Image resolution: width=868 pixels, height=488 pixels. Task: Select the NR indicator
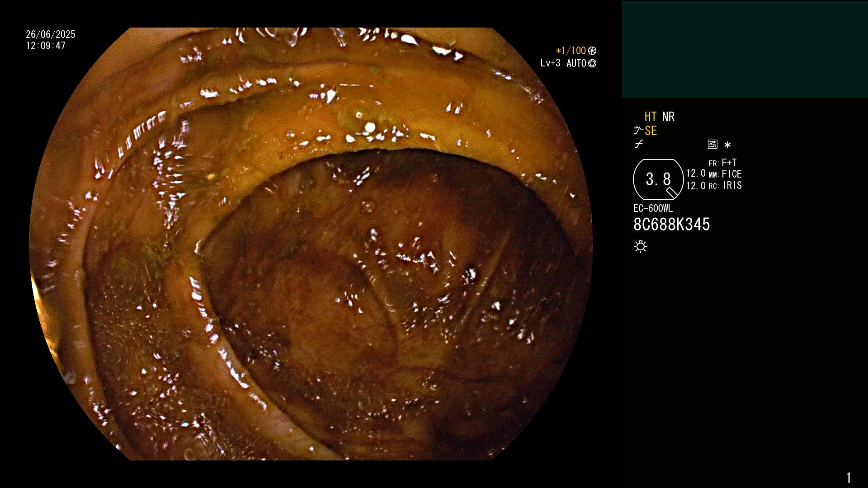tap(668, 117)
